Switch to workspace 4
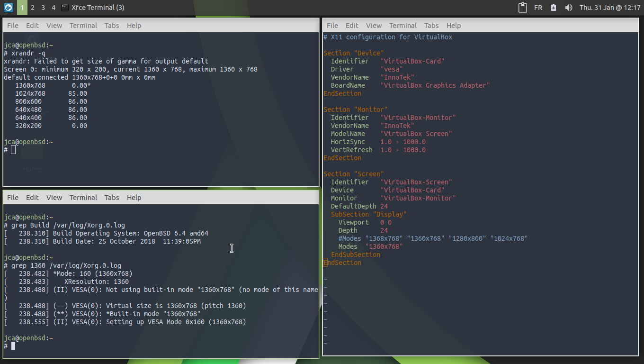Viewport: 644px width, 364px height. point(54,8)
